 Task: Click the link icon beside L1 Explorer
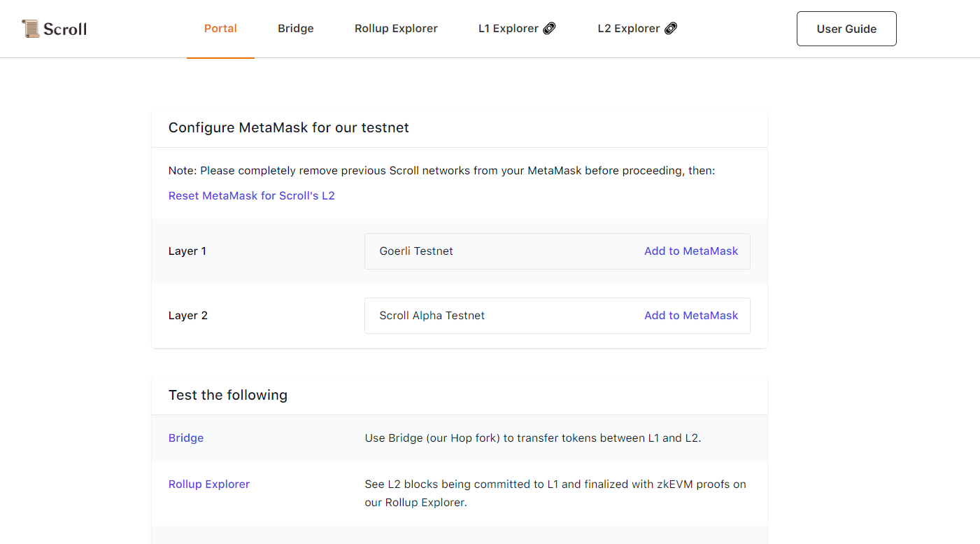click(x=549, y=29)
